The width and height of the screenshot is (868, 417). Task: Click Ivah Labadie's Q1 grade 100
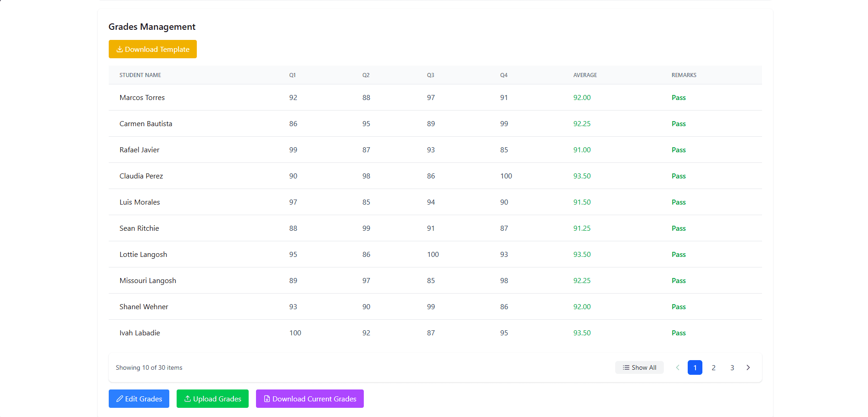295,333
